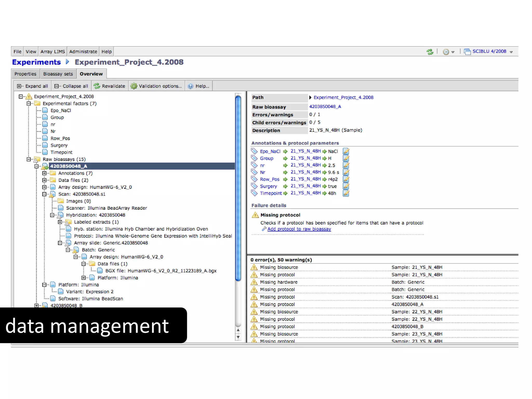This screenshot has height=399, width=532.
Task: Open the Array LIMS menu
Action: (x=52, y=51)
